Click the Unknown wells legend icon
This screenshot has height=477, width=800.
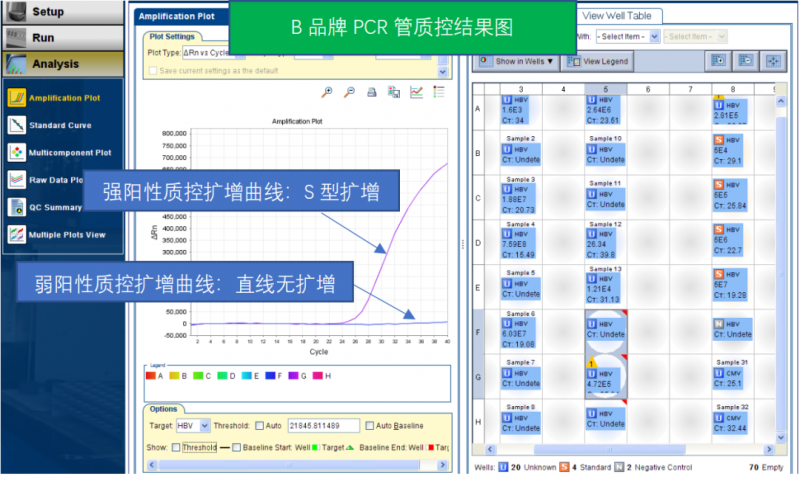click(x=503, y=467)
